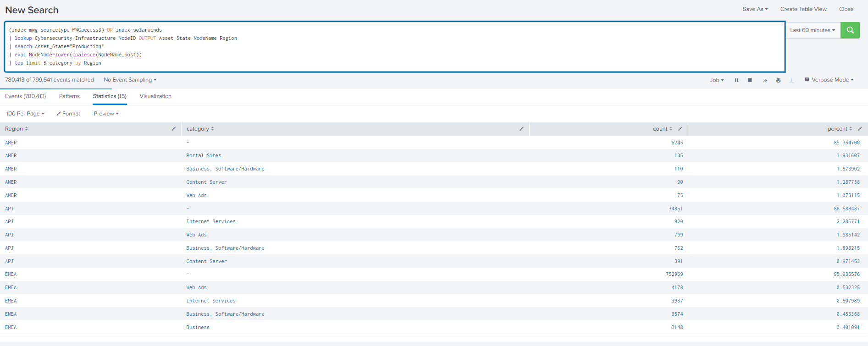This screenshot has height=346, width=868.
Task: Switch to the Visualization tab
Action: [x=155, y=96]
